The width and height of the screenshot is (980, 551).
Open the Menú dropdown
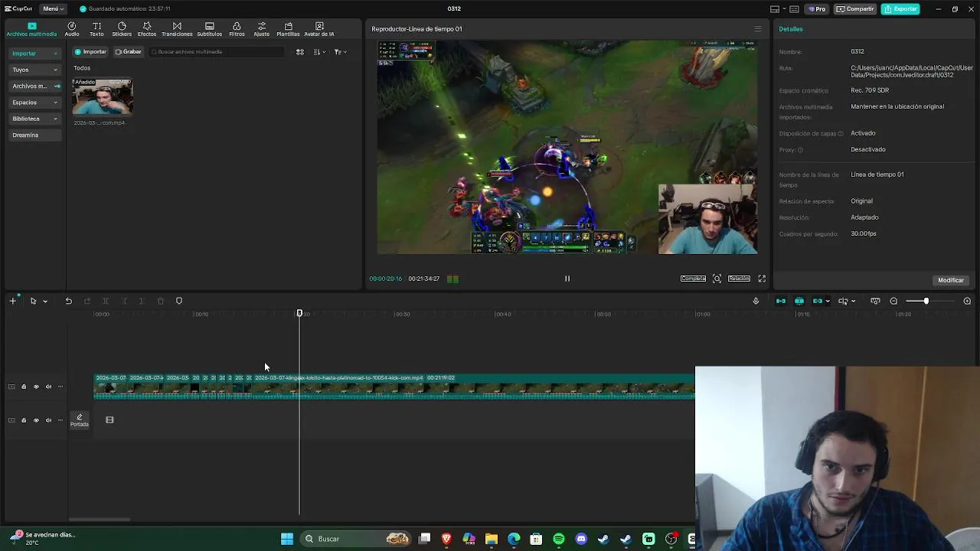click(52, 8)
